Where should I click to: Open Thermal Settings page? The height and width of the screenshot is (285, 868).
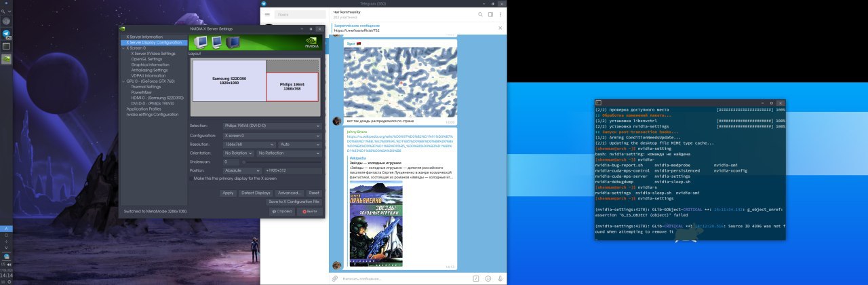coord(146,87)
